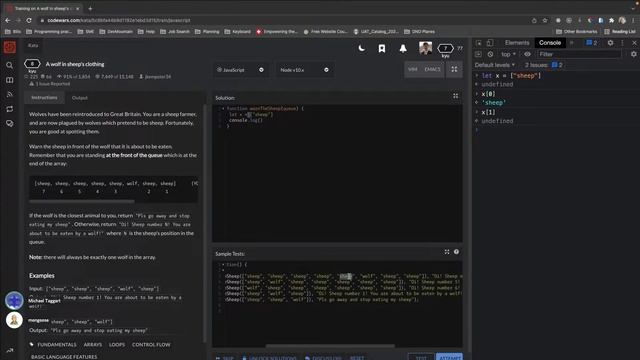Click the inspect element picker in DevTools
This screenshot has width=640, height=360.
[479, 43]
